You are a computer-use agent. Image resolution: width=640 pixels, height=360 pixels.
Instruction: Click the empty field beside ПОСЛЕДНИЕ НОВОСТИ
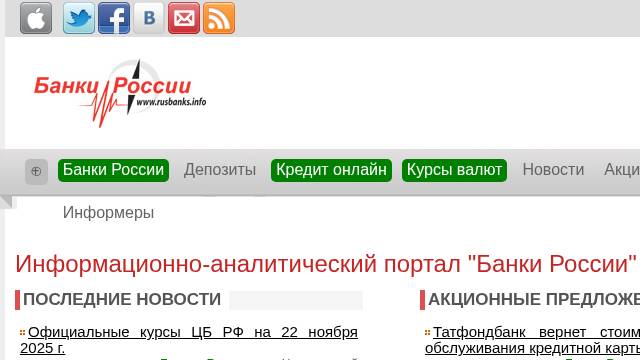click(296, 300)
